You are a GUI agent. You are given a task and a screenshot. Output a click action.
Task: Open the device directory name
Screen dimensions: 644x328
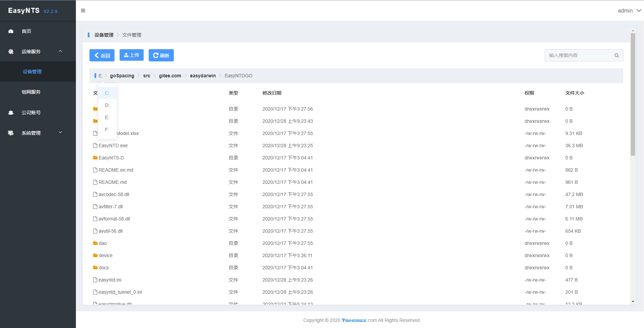coord(106,255)
